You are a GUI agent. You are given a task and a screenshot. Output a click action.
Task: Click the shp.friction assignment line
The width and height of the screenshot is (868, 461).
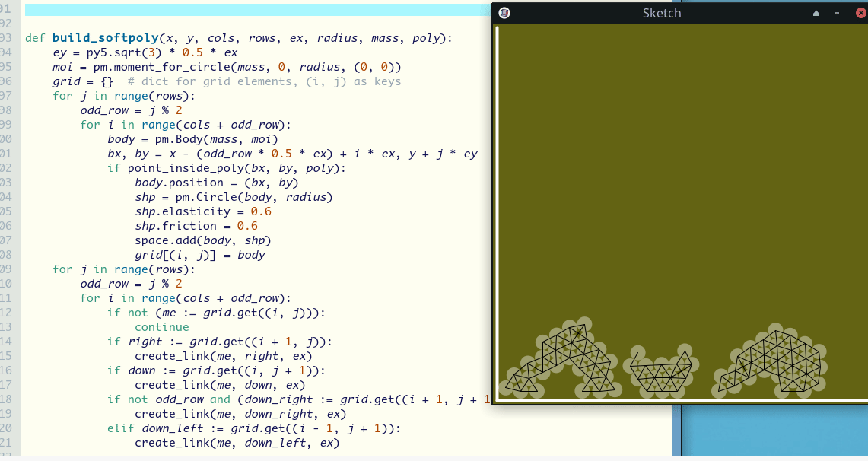(x=196, y=226)
